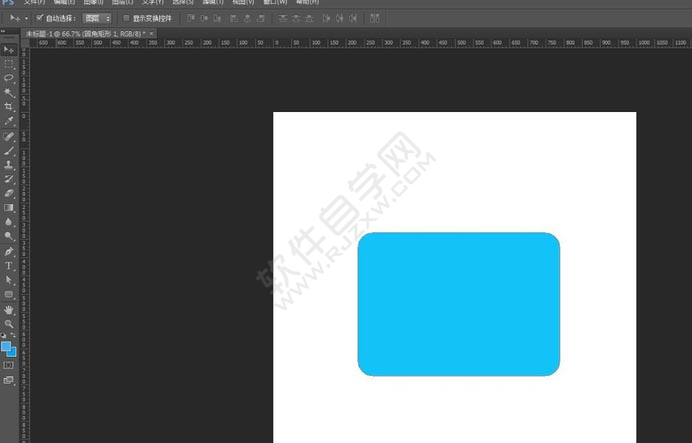Select the Eraser tool
This screenshot has height=443, width=692.
pyautogui.click(x=8, y=193)
